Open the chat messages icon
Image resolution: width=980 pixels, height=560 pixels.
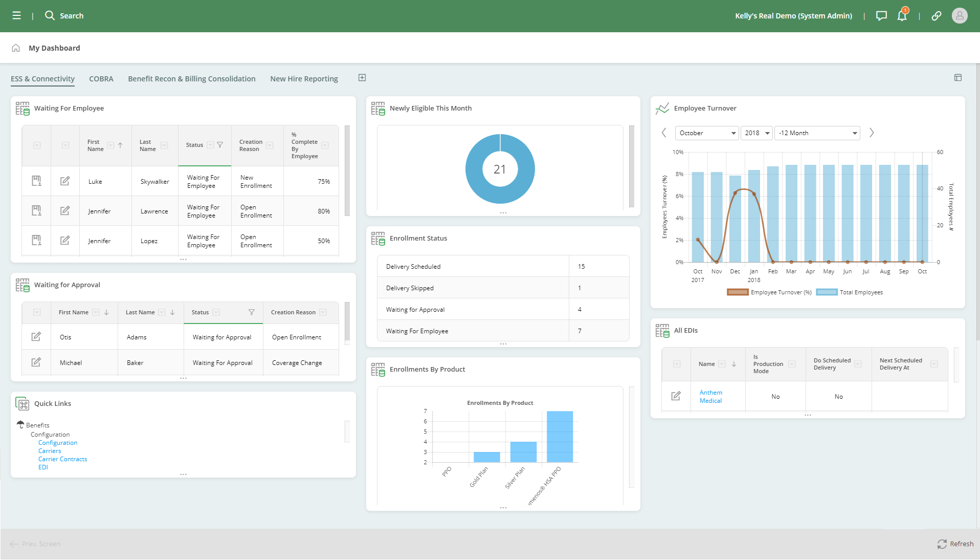[x=881, y=16]
